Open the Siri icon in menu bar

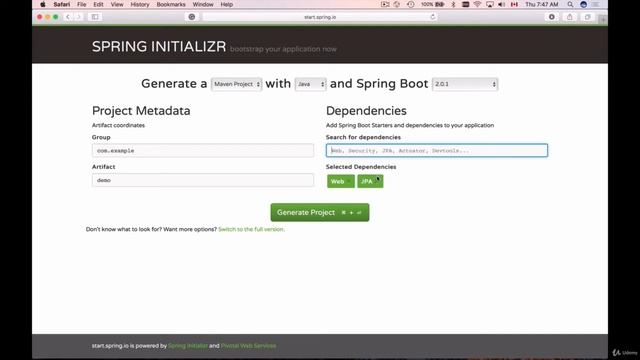pos(584,4)
